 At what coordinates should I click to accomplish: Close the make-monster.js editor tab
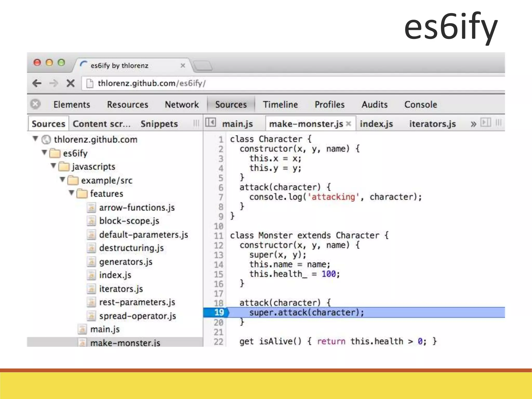pyautogui.click(x=349, y=124)
